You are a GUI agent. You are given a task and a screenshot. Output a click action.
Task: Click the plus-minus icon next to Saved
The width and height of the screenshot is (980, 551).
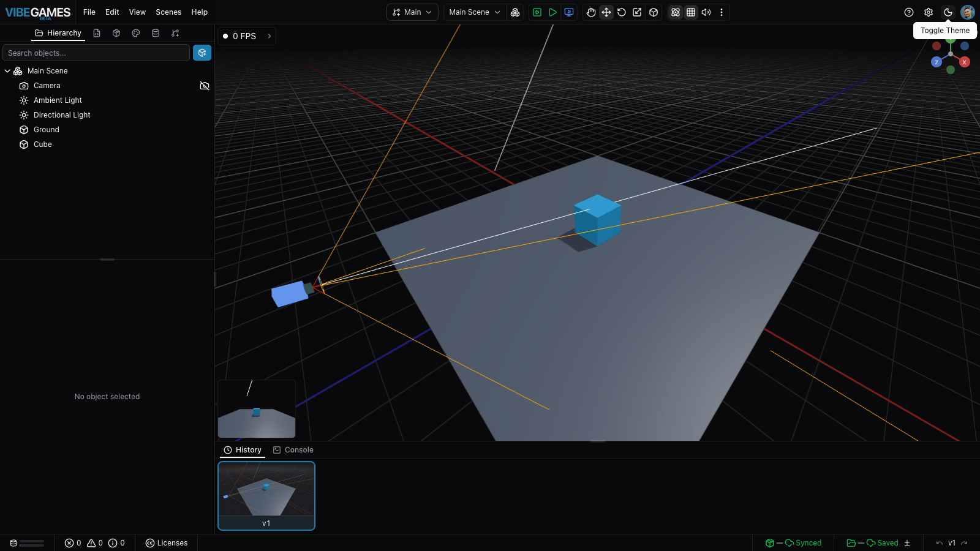point(907,543)
